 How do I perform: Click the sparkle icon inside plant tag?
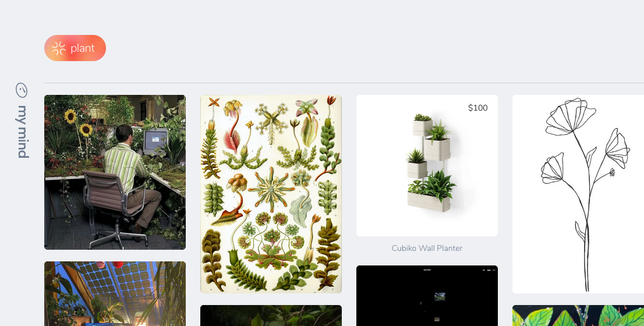tap(59, 48)
